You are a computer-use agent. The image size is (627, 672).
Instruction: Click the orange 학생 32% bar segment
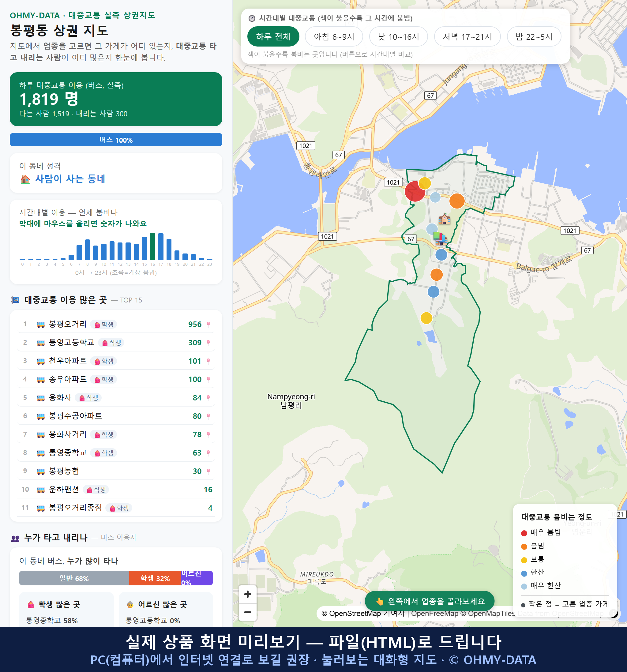click(x=155, y=578)
